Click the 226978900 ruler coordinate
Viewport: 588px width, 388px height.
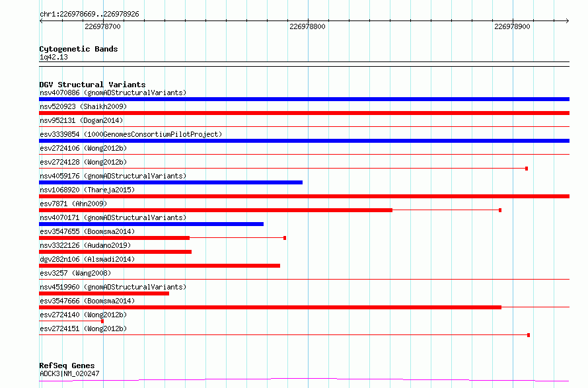click(x=512, y=26)
